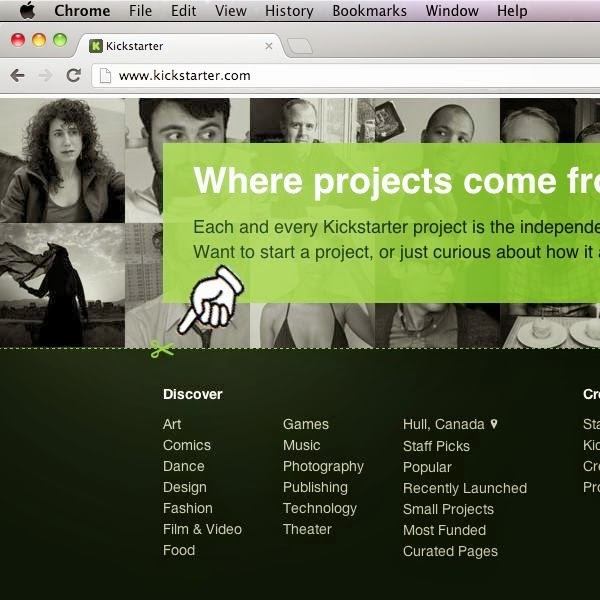Click the red close window button

(x=18, y=40)
